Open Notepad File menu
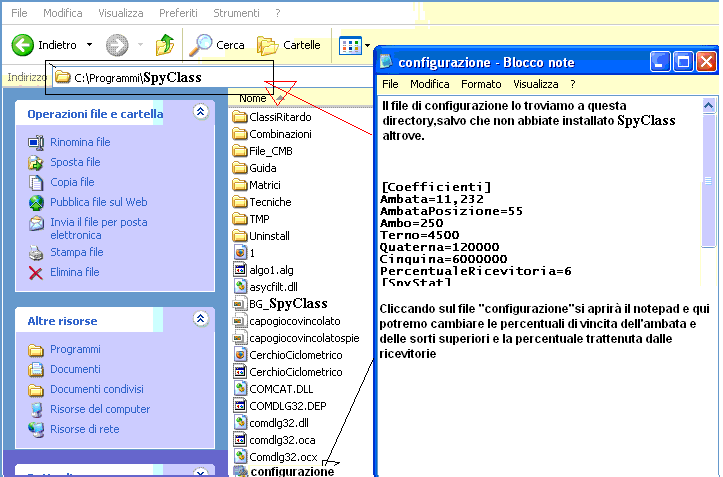Viewport: 723px width, 477px height. pyautogui.click(x=390, y=84)
